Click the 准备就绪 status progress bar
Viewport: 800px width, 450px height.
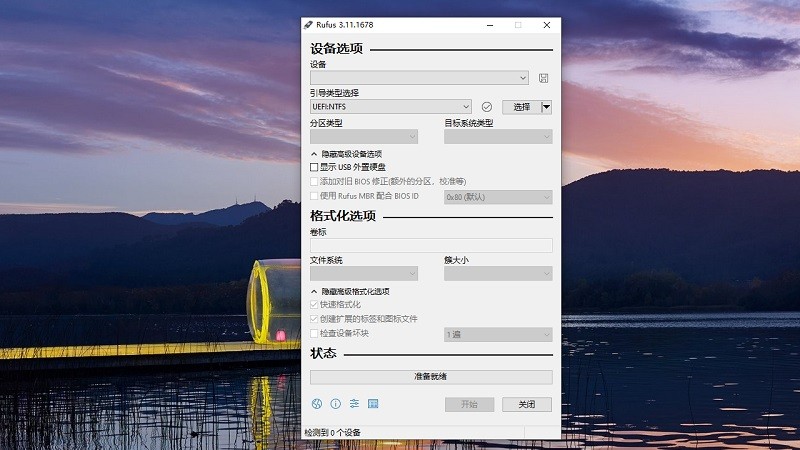(x=431, y=377)
